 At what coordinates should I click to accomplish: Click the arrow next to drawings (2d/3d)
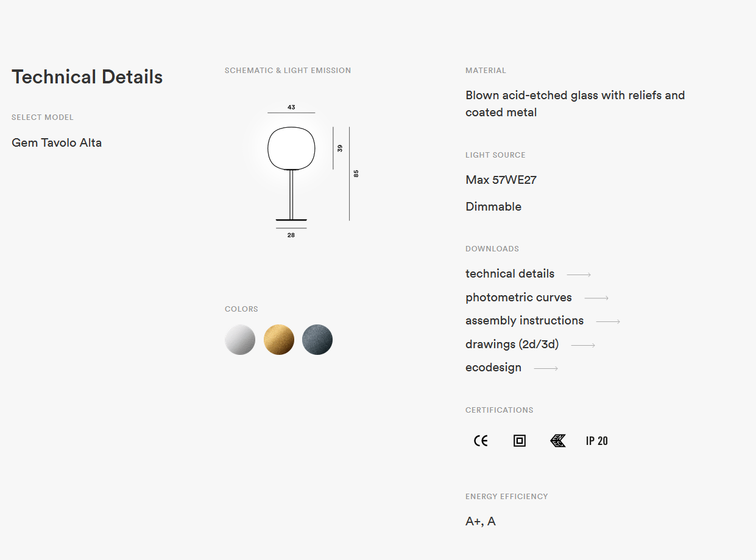point(583,345)
